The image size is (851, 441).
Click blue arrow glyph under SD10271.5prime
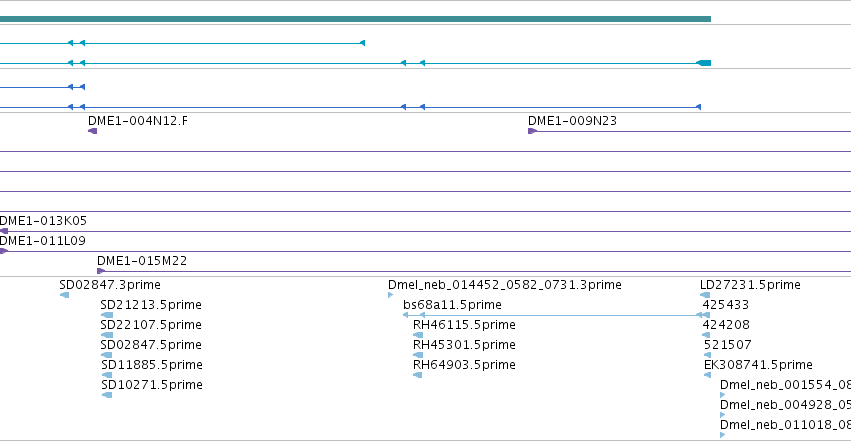coord(107,395)
